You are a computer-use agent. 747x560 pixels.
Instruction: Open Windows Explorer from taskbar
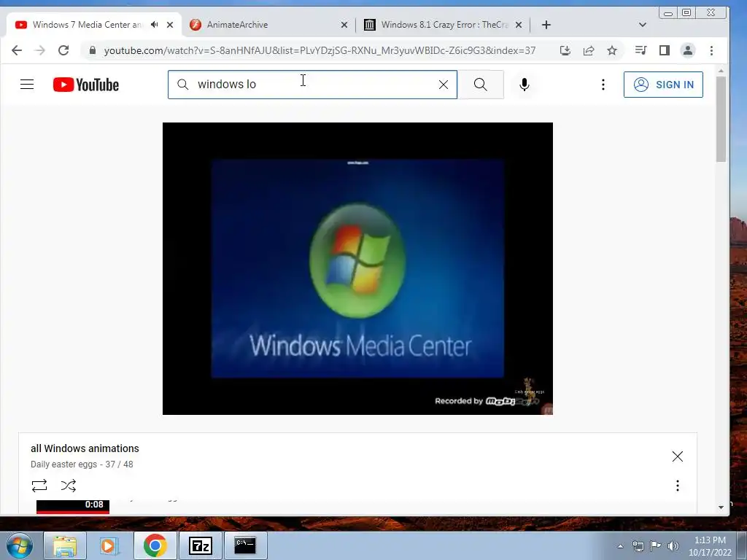65,545
